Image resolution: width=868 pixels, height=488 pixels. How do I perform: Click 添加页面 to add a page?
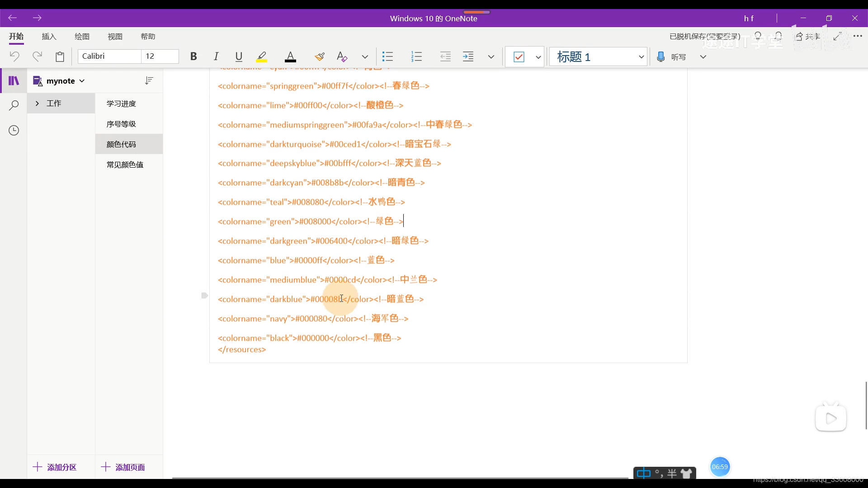123,467
